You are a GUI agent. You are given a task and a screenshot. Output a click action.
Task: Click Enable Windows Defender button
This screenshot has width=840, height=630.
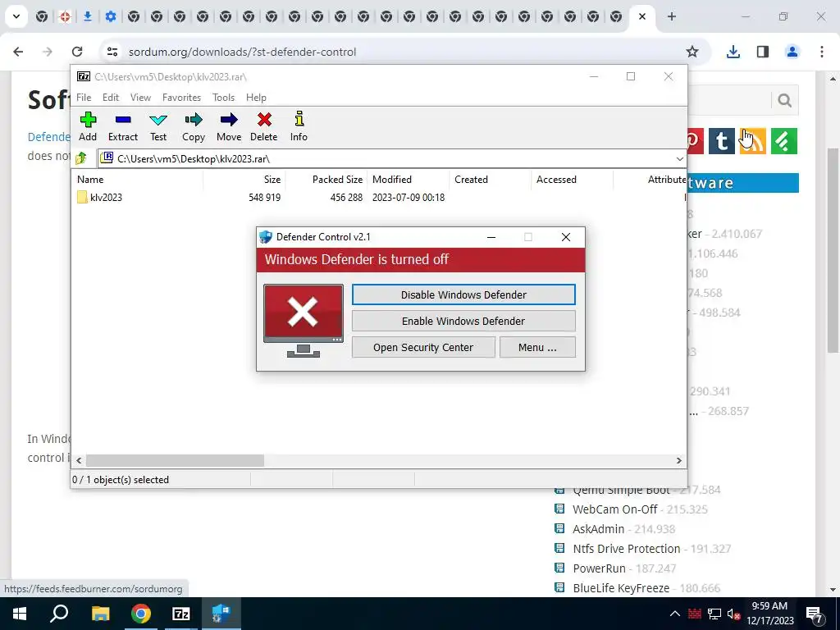click(463, 321)
